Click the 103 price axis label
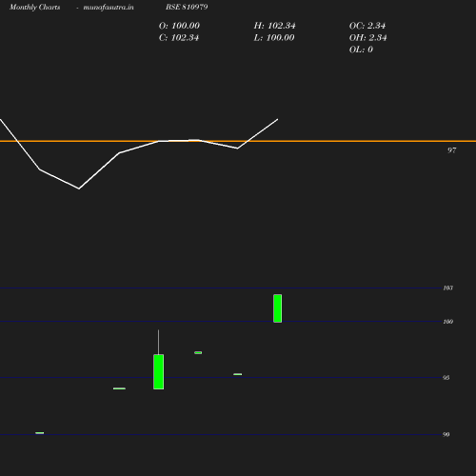 point(448,288)
